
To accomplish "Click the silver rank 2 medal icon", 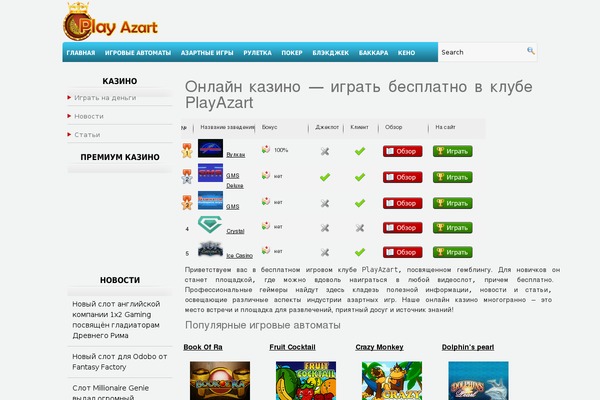I will (187, 176).
